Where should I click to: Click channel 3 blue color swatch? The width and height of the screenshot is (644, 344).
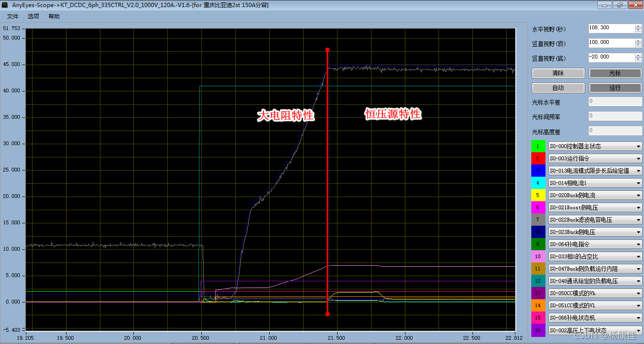(538, 171)
